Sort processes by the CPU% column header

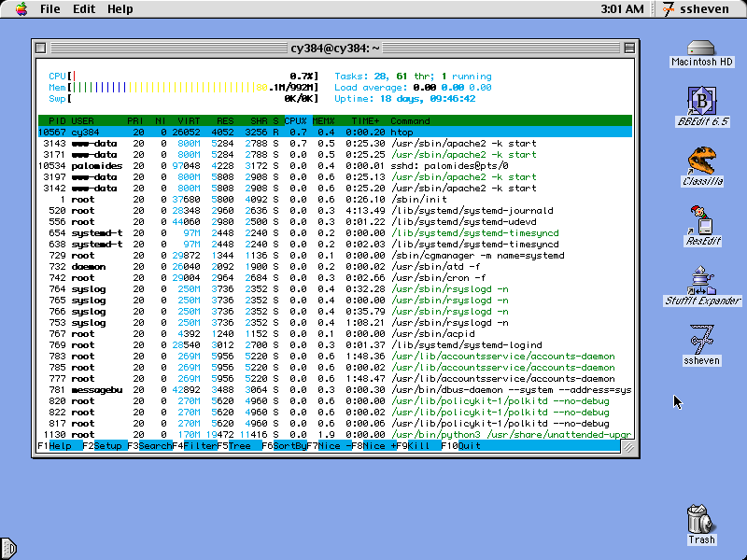tap(296, 121)
